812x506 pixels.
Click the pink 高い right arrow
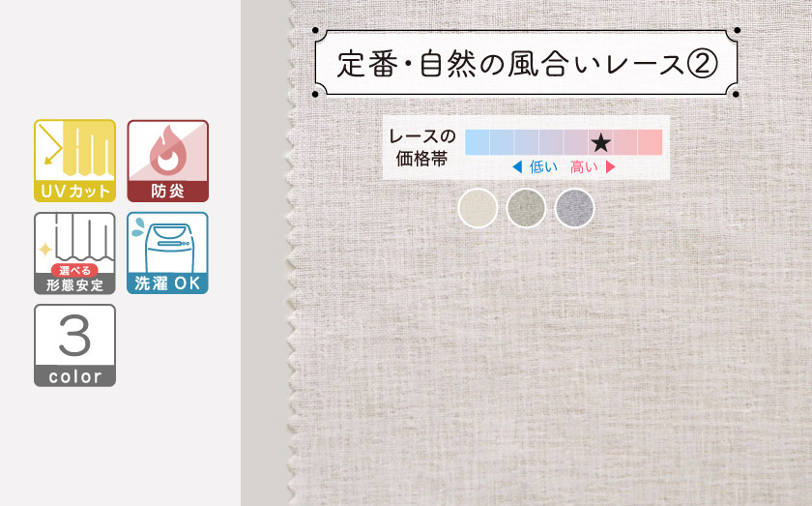pos(611,167)
